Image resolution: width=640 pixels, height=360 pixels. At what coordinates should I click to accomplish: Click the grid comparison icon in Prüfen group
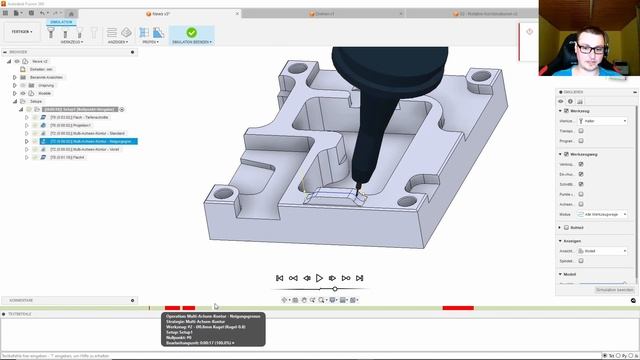click(x=144, y=32)
